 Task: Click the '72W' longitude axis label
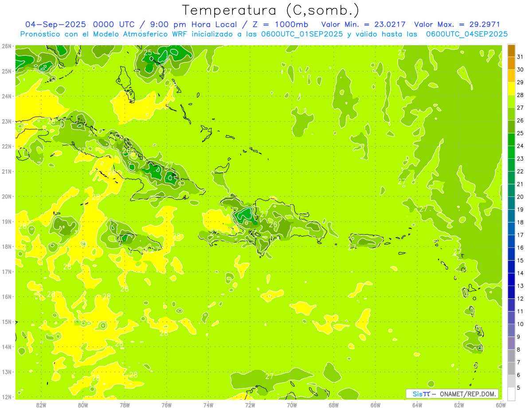(250, 405)
